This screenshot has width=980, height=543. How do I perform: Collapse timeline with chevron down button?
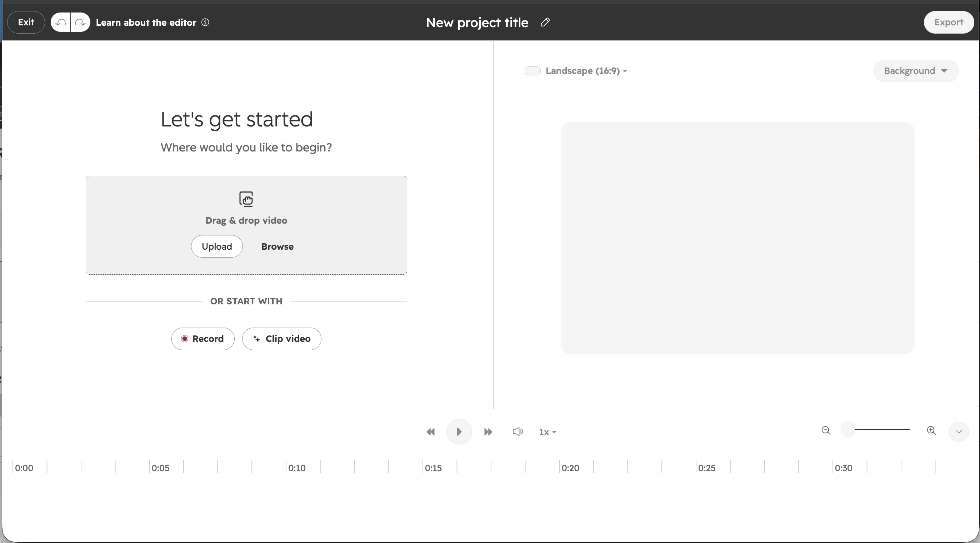point(959,432)
